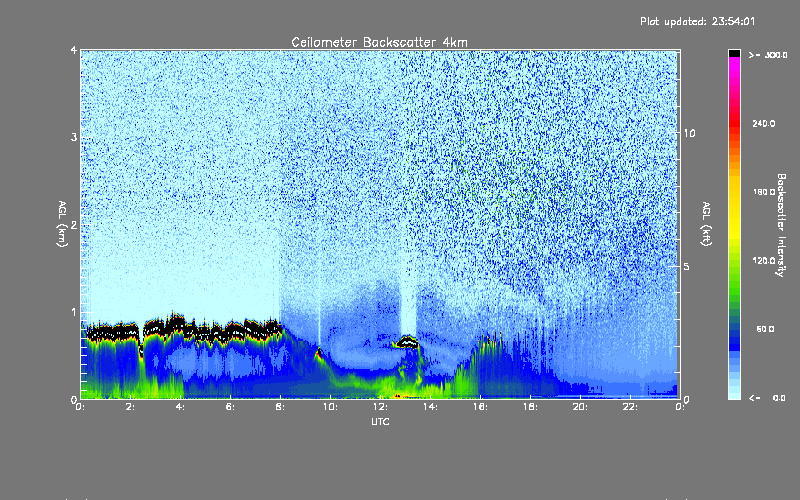The width and height of the screenshot is (800, 500).
Task: Click the magenta segment of the colorbar
Action: coord(734,65)
